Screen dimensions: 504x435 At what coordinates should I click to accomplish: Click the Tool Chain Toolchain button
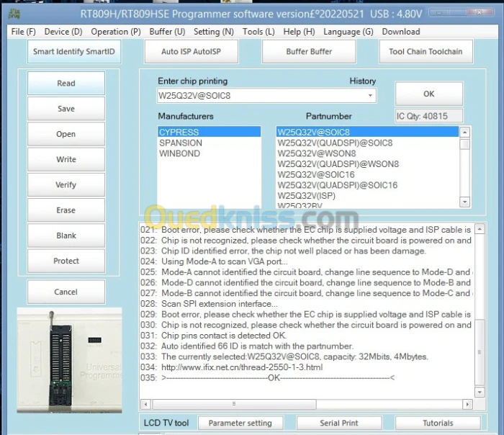tap(426, 51)
